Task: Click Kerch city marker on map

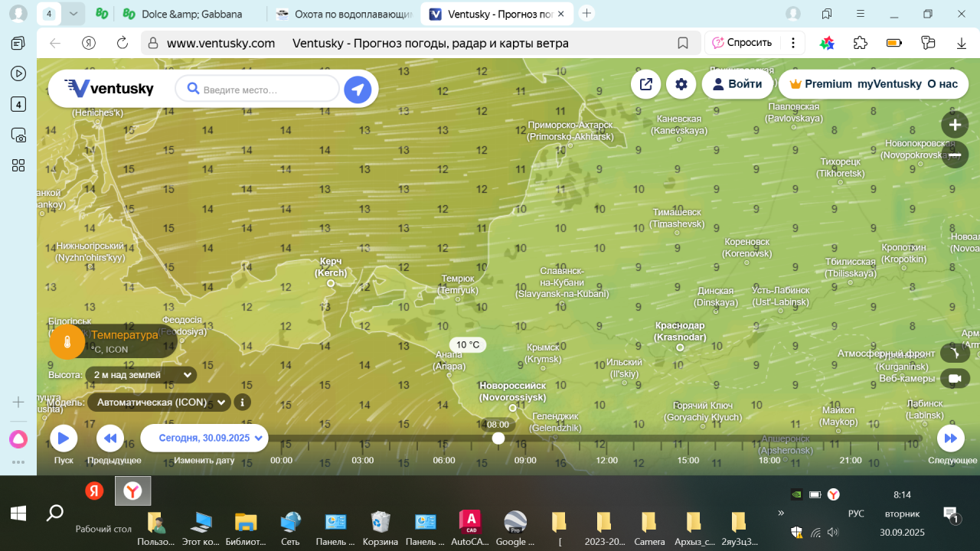Action: click(x=331, y=283)
